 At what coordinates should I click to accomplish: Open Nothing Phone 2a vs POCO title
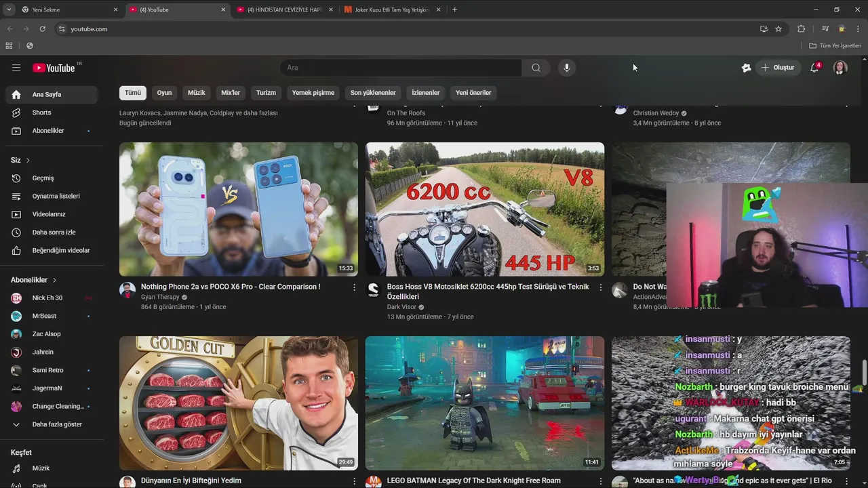[x=231, y=287]
